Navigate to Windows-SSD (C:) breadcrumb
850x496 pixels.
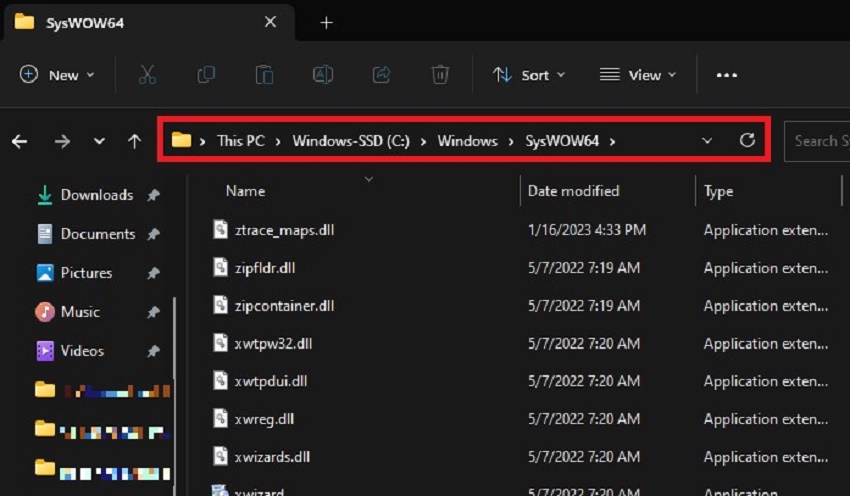pyautogui.click(x=351, y=141)
